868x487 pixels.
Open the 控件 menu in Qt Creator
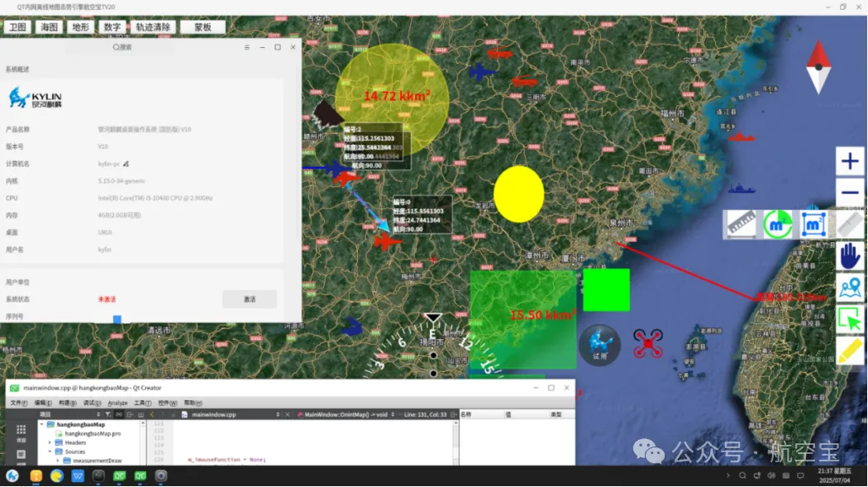167,403
